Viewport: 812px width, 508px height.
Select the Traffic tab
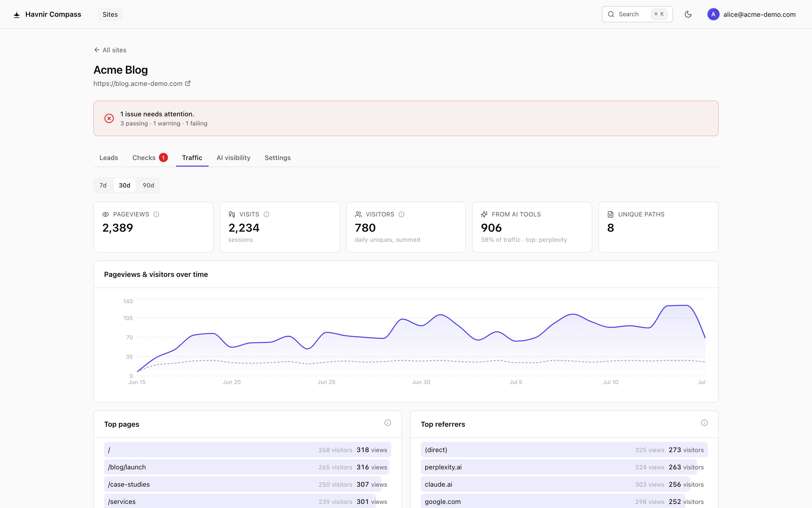(192, 157)
